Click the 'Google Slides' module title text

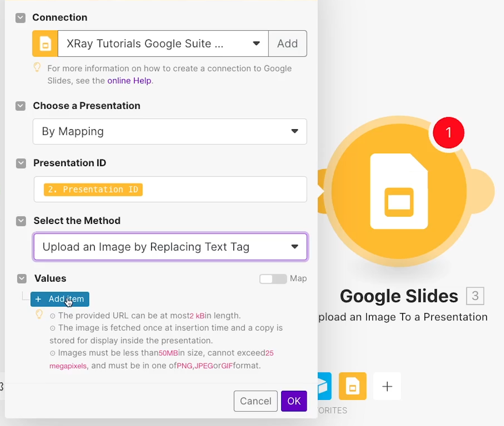pyautogui.click(x=399, y=296)
